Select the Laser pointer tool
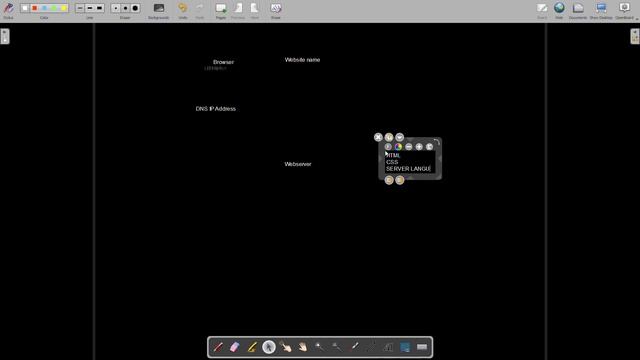Viewport: 640px width, 360px height. [354, 347]
